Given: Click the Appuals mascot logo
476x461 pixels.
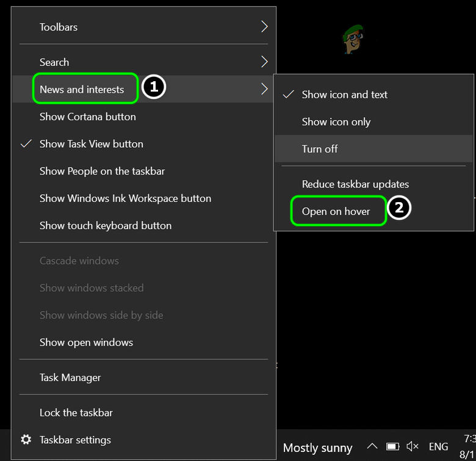Looking at the screenshot, I should tap(352, 39).
